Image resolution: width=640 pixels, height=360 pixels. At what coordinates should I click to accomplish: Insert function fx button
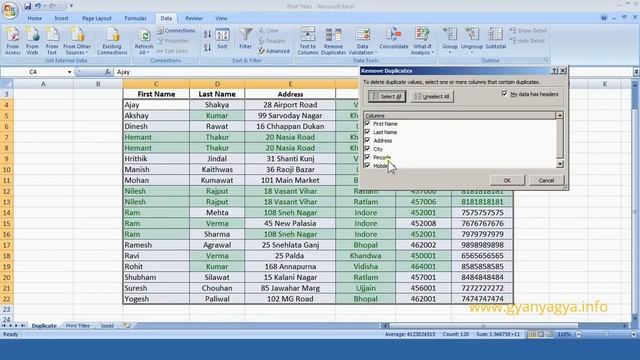click(x=108, y=72)
